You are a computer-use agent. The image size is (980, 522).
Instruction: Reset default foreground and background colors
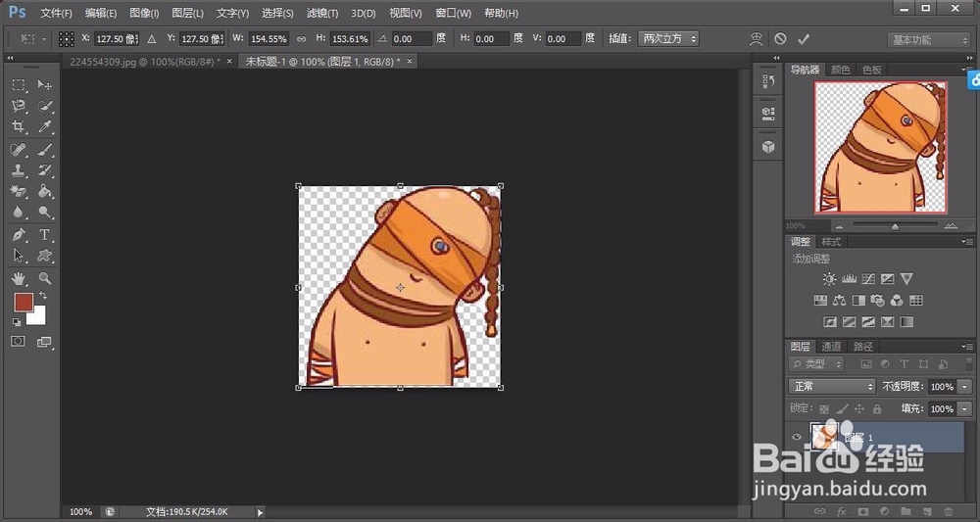click(x=17, y=322)
